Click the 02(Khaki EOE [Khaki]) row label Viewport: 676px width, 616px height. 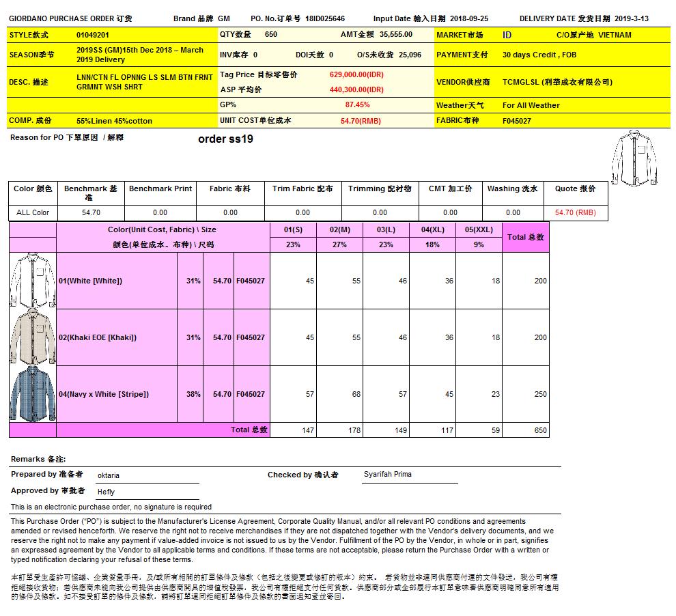pos(97,337)
